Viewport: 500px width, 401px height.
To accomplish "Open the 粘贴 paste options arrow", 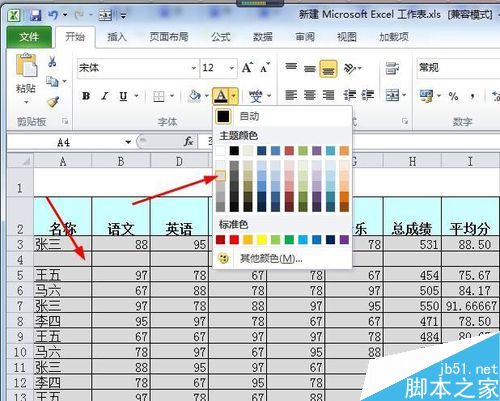I will pos(26,102).
